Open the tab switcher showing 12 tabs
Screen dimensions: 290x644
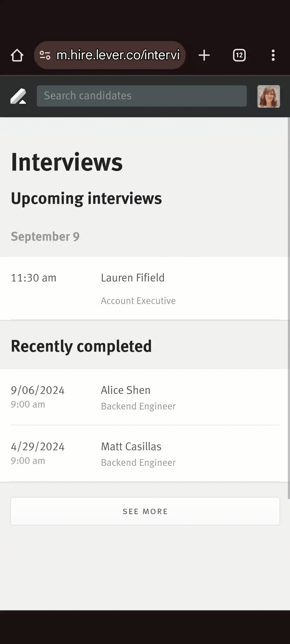(x=239, y=55)
